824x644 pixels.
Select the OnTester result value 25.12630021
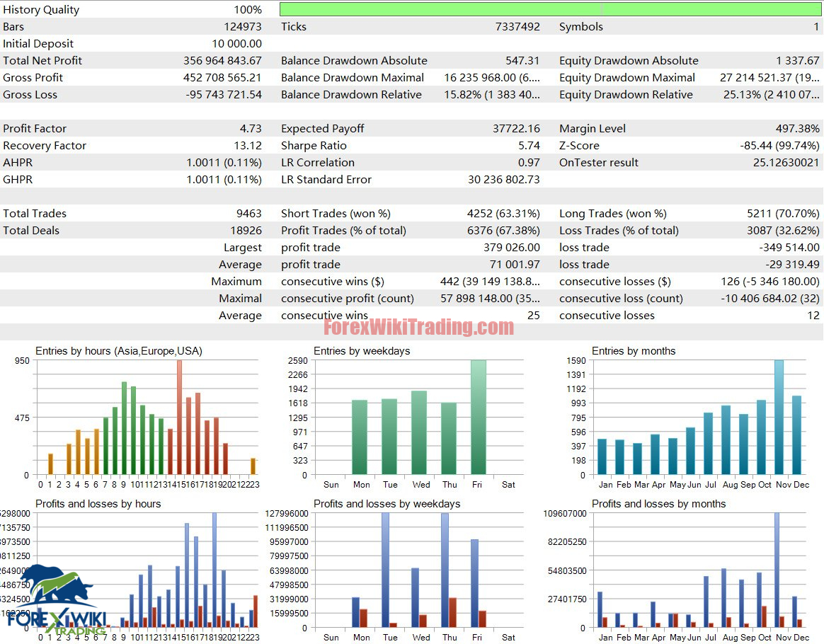click(786, 163)
